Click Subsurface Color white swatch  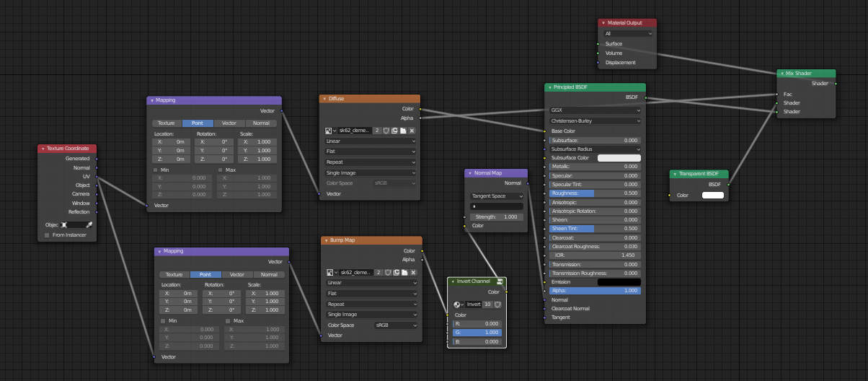tap(619, 157)
